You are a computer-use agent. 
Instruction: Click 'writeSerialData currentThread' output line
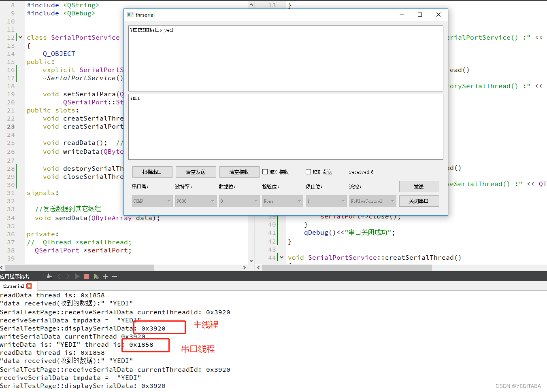tap(72, 337)
